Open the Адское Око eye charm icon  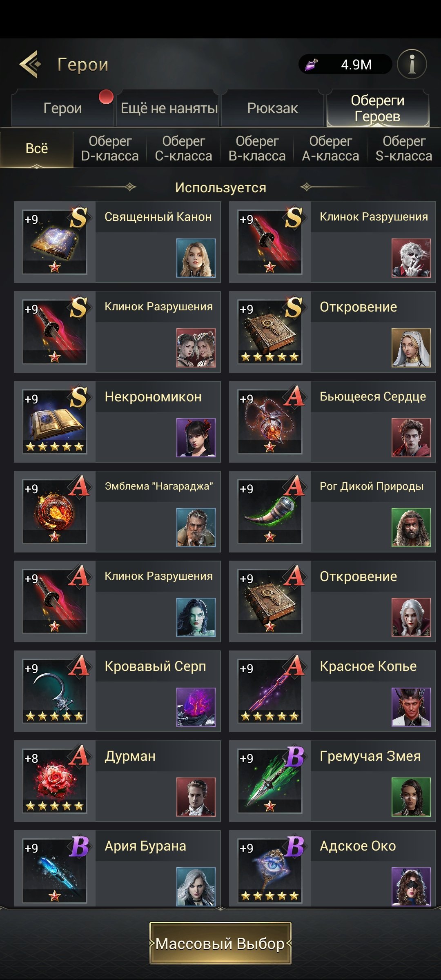point(270,871)
